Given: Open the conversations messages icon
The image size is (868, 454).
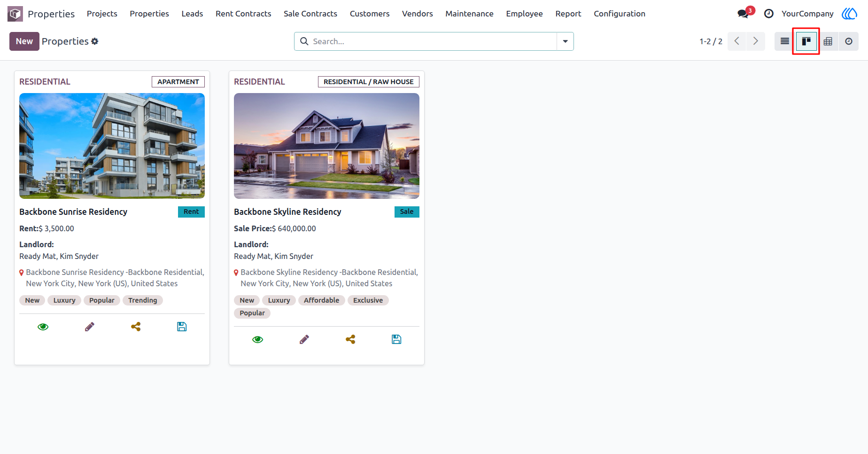Looking at the screenshot, I should click(743, 14).
